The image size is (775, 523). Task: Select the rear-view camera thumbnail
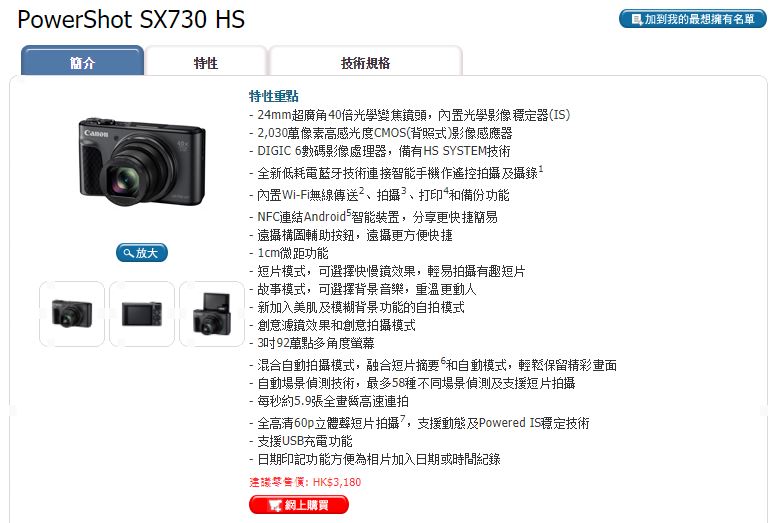(142, 313)
